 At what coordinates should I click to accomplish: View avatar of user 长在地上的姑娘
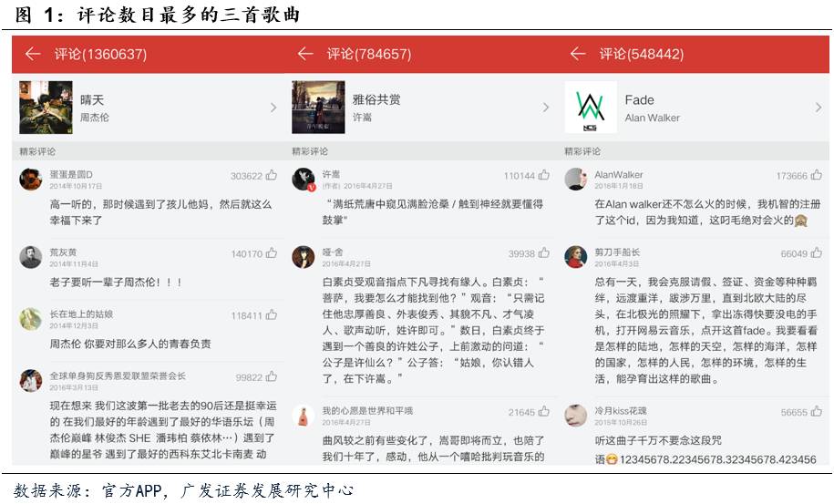click(31, 319)
